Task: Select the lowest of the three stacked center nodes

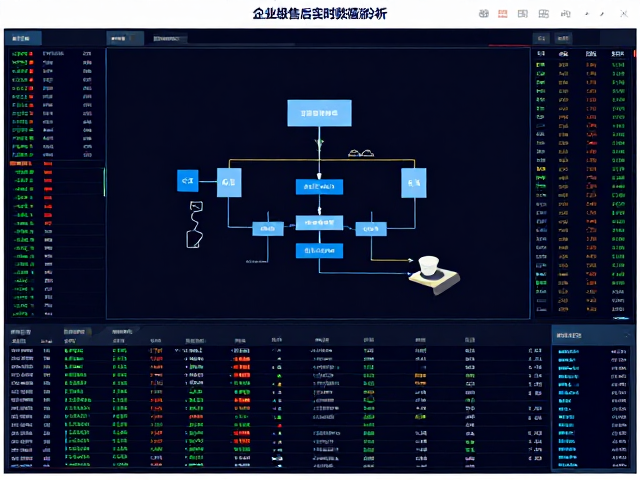Action: point(319,251)
